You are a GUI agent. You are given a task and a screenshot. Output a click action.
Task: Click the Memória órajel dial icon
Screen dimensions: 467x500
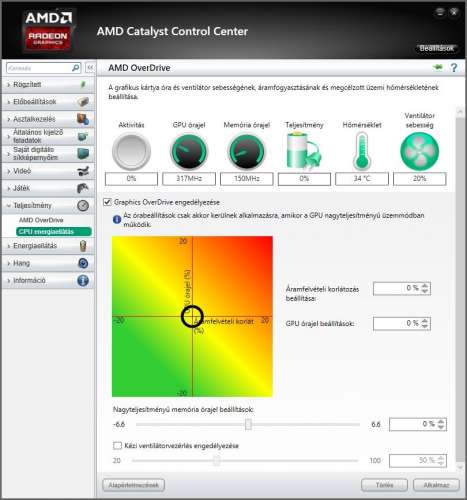(246, 151)
